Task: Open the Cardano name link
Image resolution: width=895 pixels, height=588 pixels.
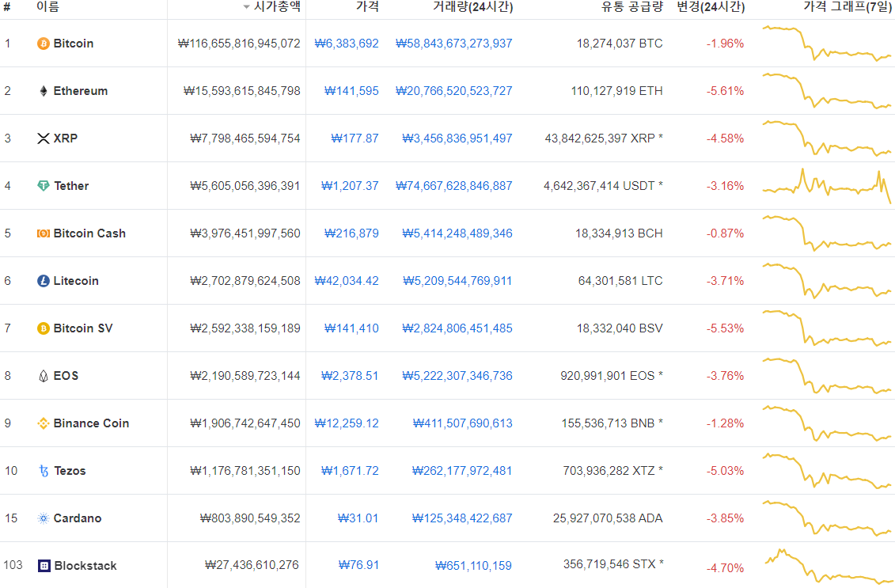Action: (x=78, y=518)
